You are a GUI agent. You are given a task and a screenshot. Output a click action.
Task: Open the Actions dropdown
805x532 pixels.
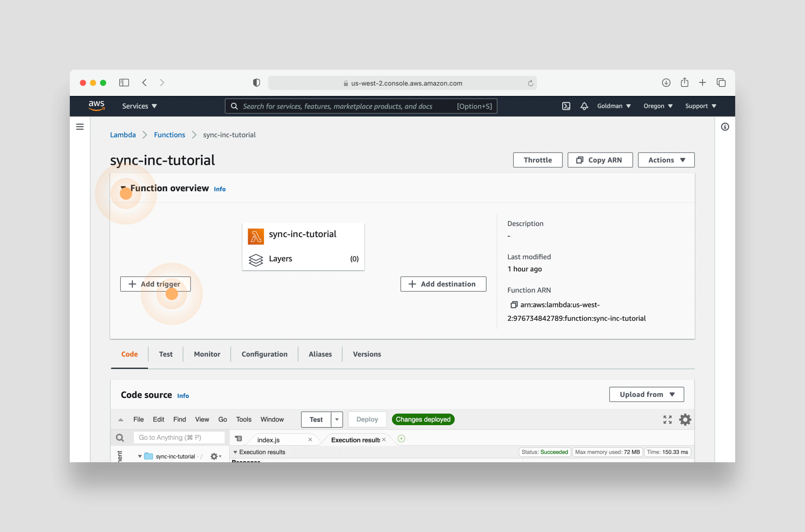(666, 160)
